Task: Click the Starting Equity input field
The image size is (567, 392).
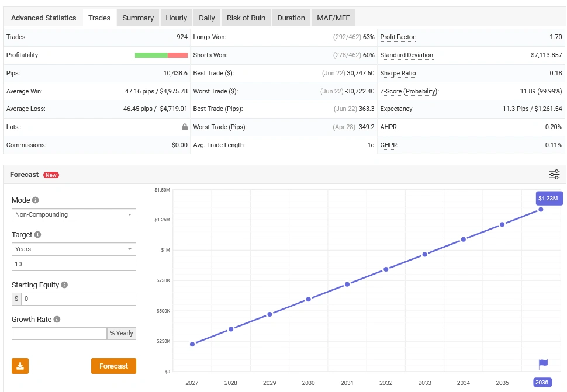Action: click(78, 299)
